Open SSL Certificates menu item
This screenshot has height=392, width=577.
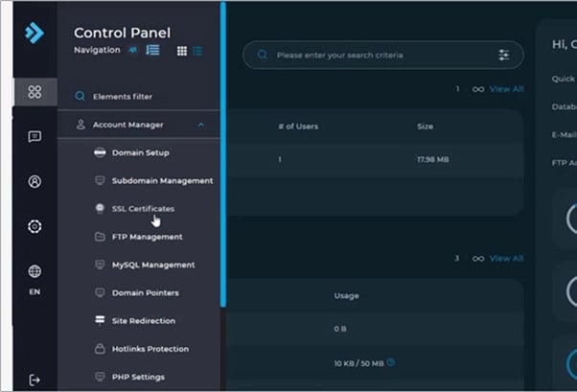(x=142, y=208)
